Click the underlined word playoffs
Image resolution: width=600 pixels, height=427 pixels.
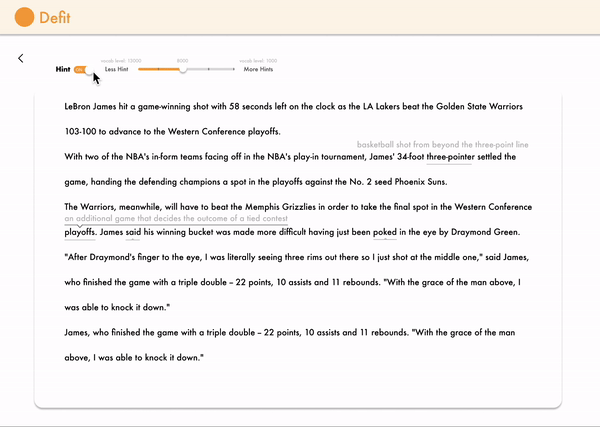pyautogui.click(x=80, y=232)
